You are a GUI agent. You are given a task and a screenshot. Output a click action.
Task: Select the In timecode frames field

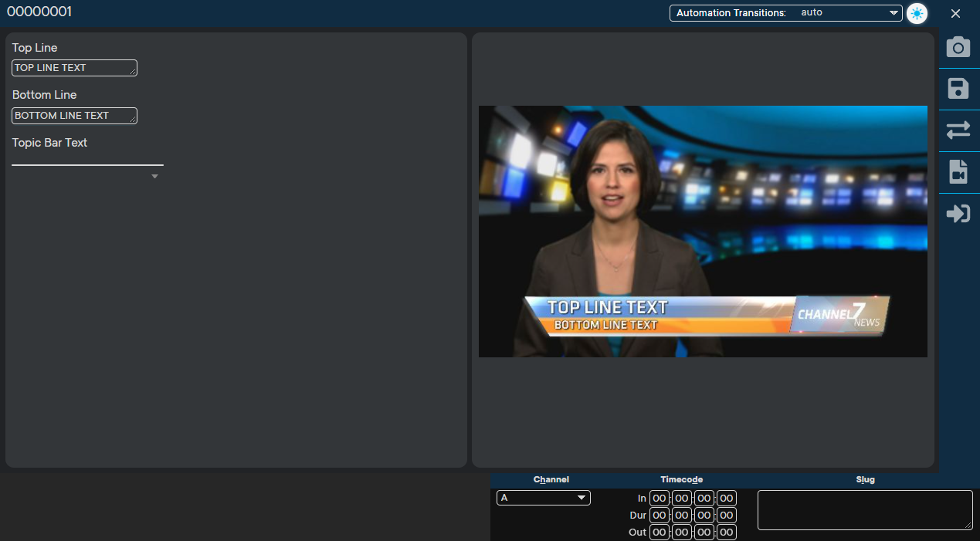click(x=727, y=499)
